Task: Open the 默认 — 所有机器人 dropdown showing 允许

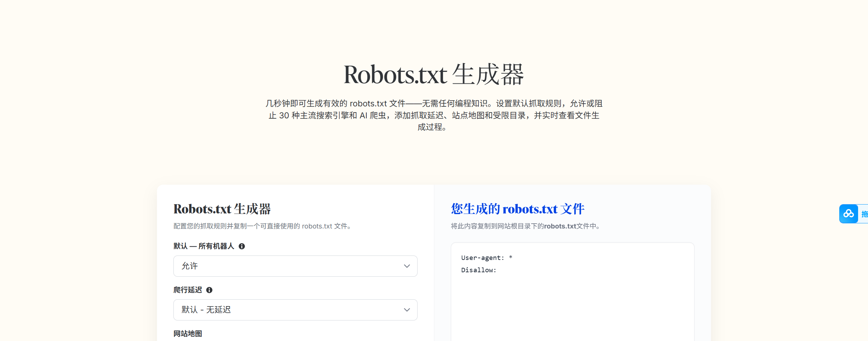Action: click(x=295, y=266)
